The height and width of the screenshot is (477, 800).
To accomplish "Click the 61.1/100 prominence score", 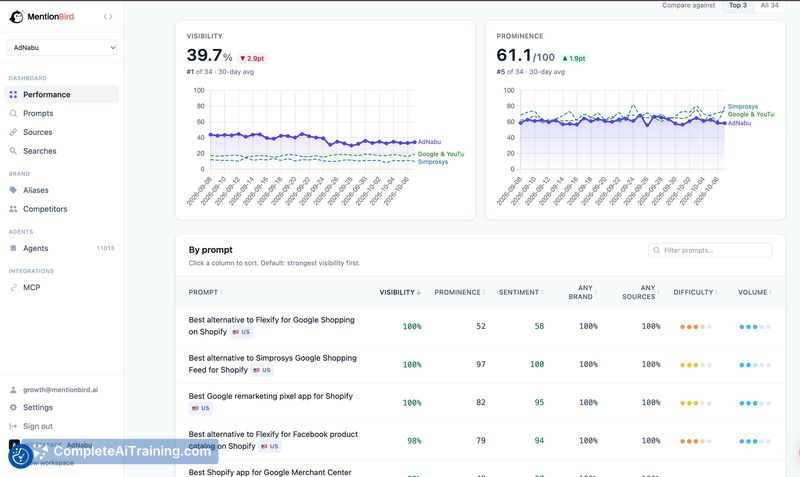I will [526, 55].
